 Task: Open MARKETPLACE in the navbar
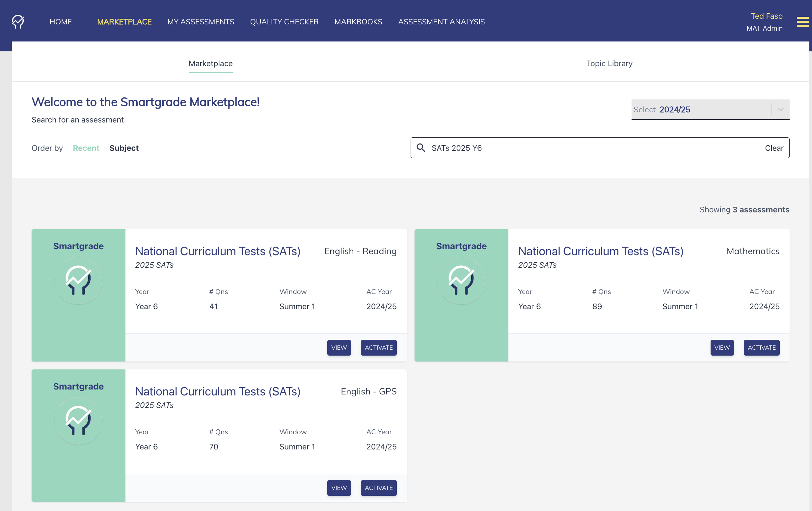click(x=124, y=22)
